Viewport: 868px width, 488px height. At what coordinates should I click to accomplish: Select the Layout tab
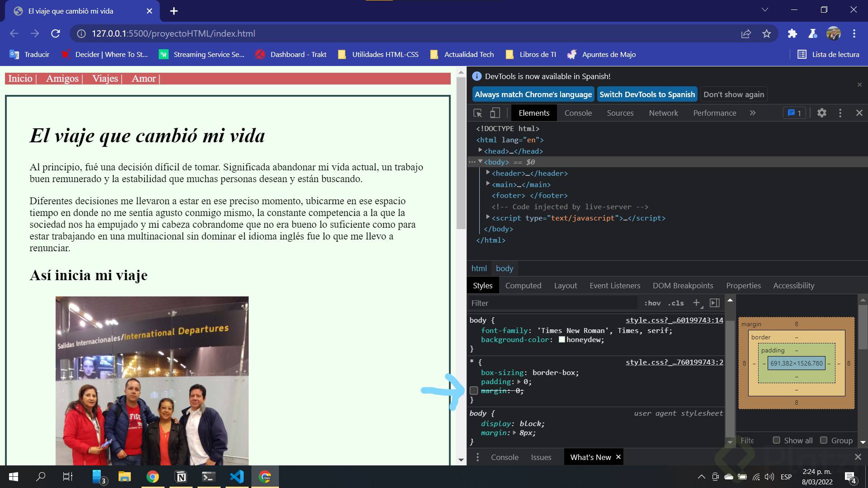pos(566,286)
